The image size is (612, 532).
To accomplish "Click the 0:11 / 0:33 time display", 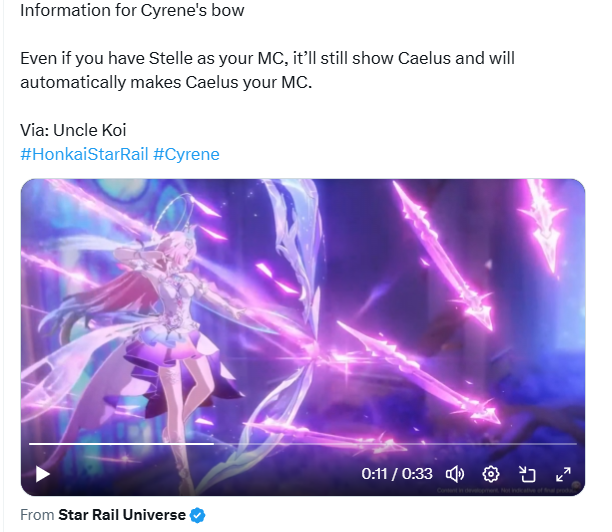I will pyautogui.click(x=397, y=474).
